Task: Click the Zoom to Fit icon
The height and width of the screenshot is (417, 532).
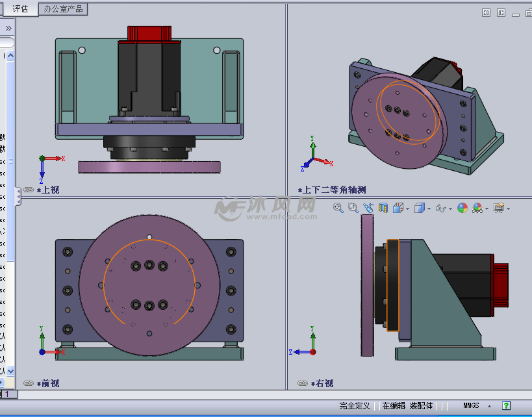Action: pos(338,208)
